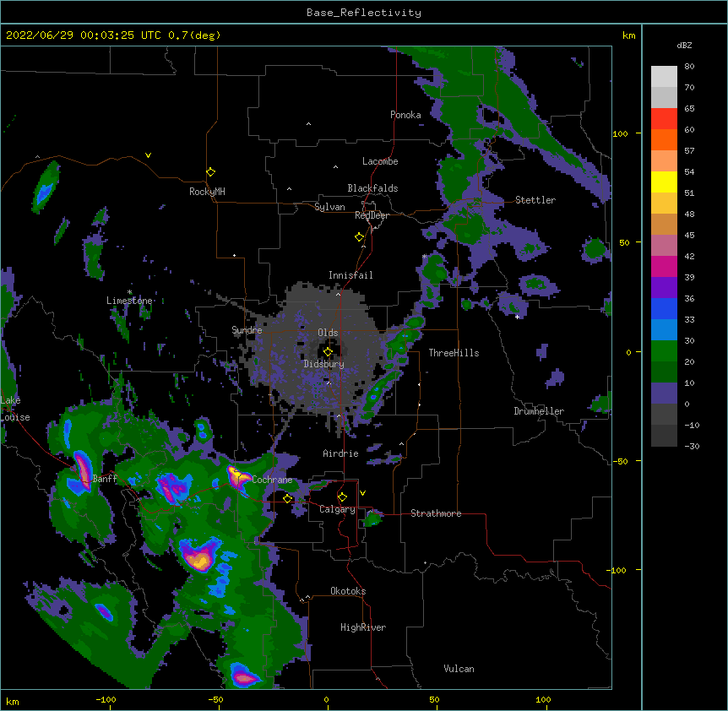
Task: Pick the blue 36-33 dBZ legend swatch
Action: tap(664, 309)
